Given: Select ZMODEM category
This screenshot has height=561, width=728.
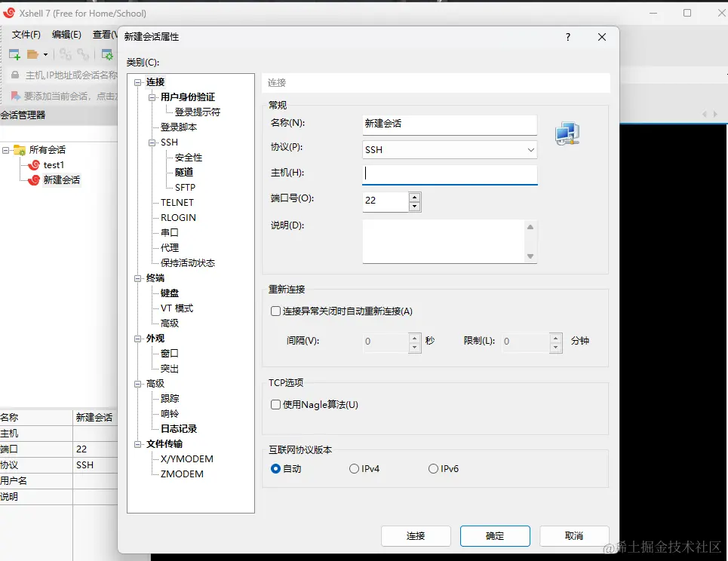Looking at the screenshot, I should (182, 474).
